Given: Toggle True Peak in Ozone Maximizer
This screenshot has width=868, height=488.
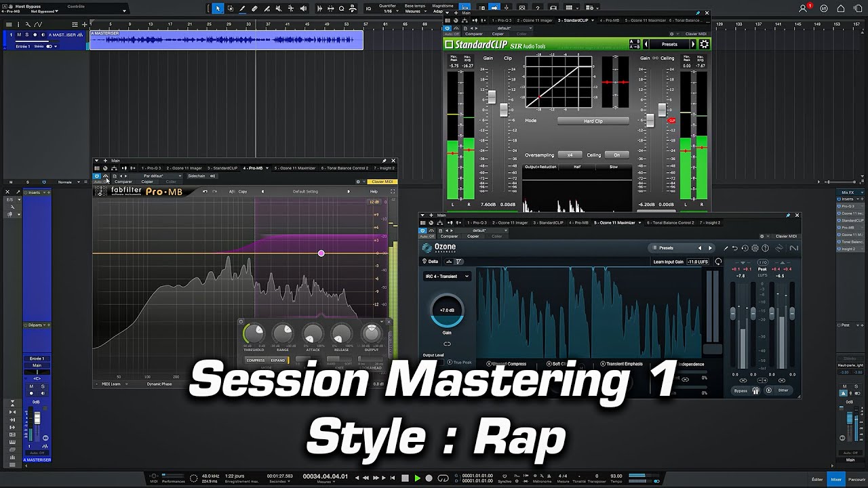Looking at the screenshot, I should [x=459, y=363].
